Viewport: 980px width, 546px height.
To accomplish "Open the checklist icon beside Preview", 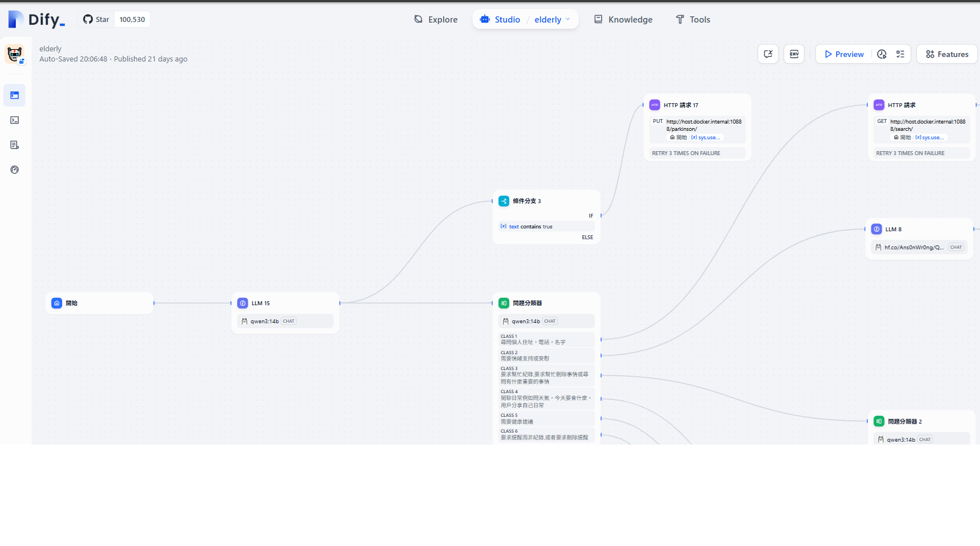I will pos(900,54).
